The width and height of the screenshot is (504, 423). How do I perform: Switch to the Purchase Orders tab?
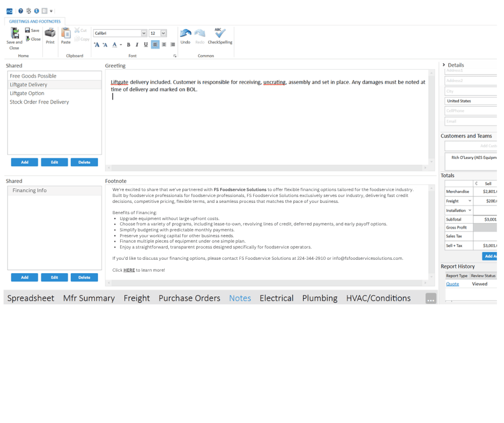189,298
